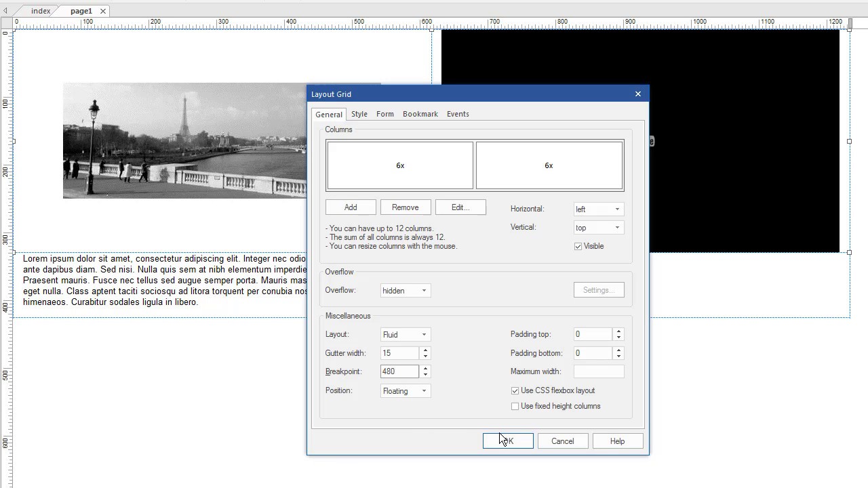This screenshot has height=488, width=868.
Task: Click the Edit... column button
Action: click(460, 207)
